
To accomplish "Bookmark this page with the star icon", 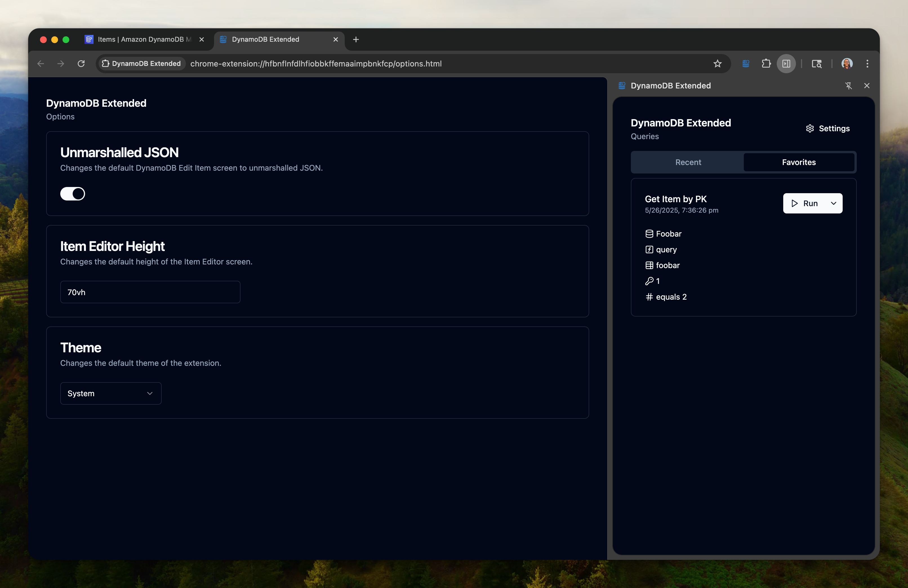I will (x=717, y=64).
